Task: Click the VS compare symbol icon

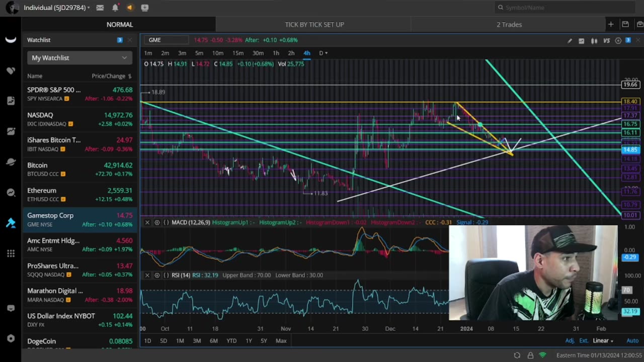Action: (607, 41)
